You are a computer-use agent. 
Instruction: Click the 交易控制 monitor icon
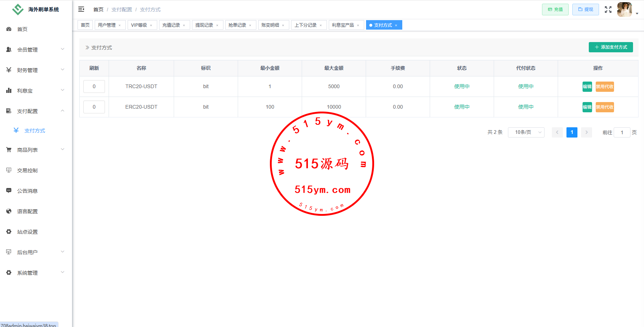9,170
